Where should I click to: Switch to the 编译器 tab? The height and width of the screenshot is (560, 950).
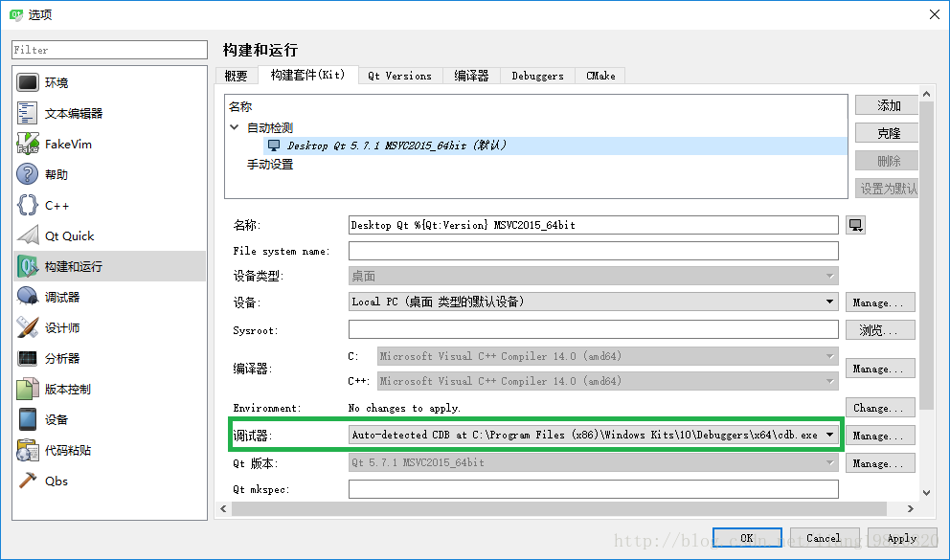[471, 76]
